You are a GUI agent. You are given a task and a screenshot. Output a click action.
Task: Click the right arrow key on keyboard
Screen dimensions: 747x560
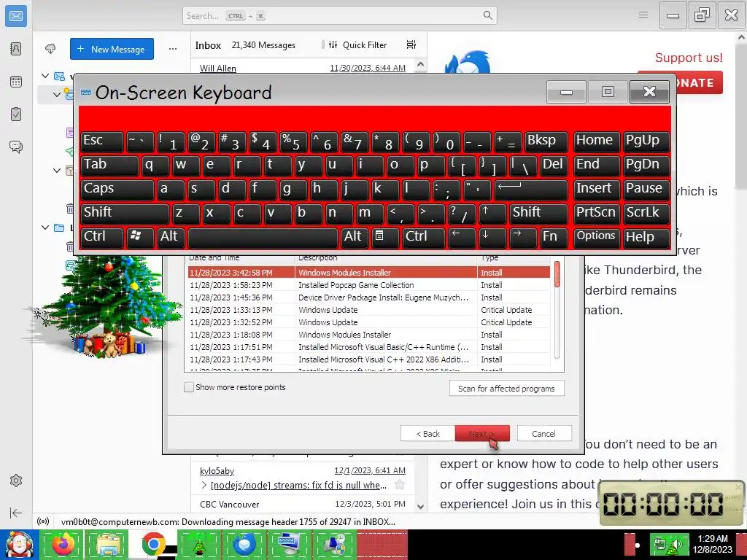click(522, 237)
